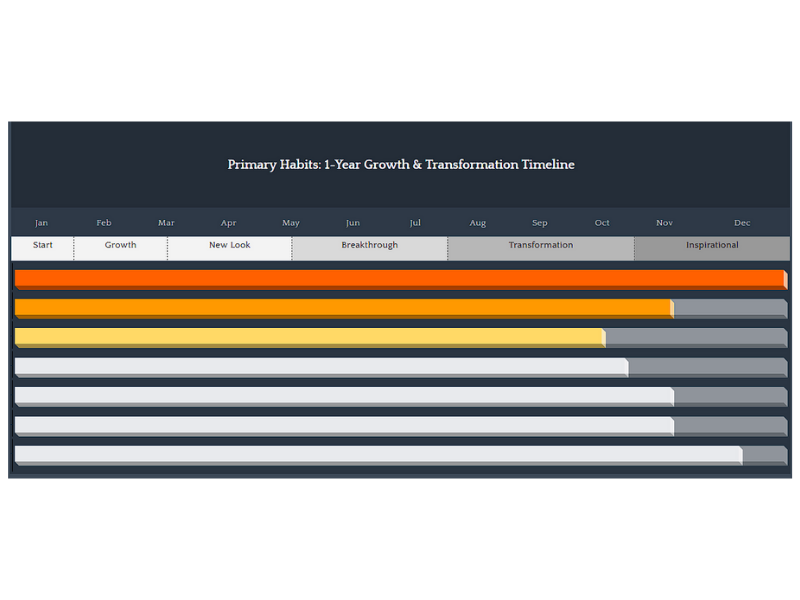Click the full-width dark orange bar
Screen dimensions: 800x600
tap(400, 279)
